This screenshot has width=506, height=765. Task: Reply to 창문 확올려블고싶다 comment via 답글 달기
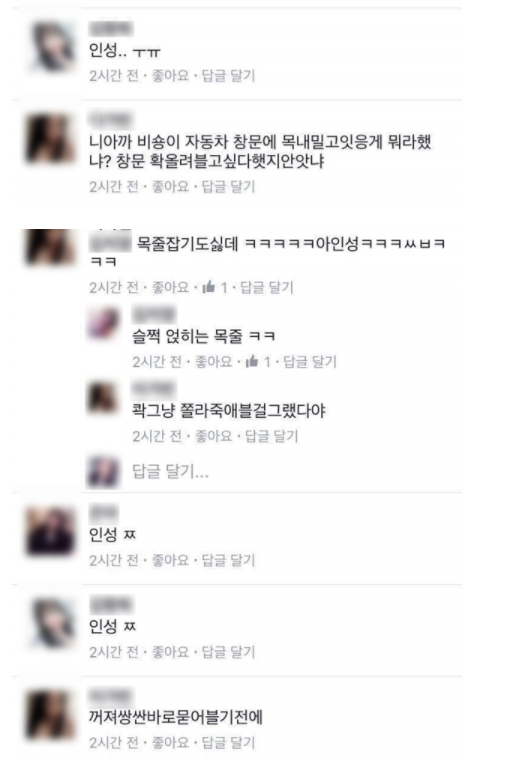pos(228,186)
